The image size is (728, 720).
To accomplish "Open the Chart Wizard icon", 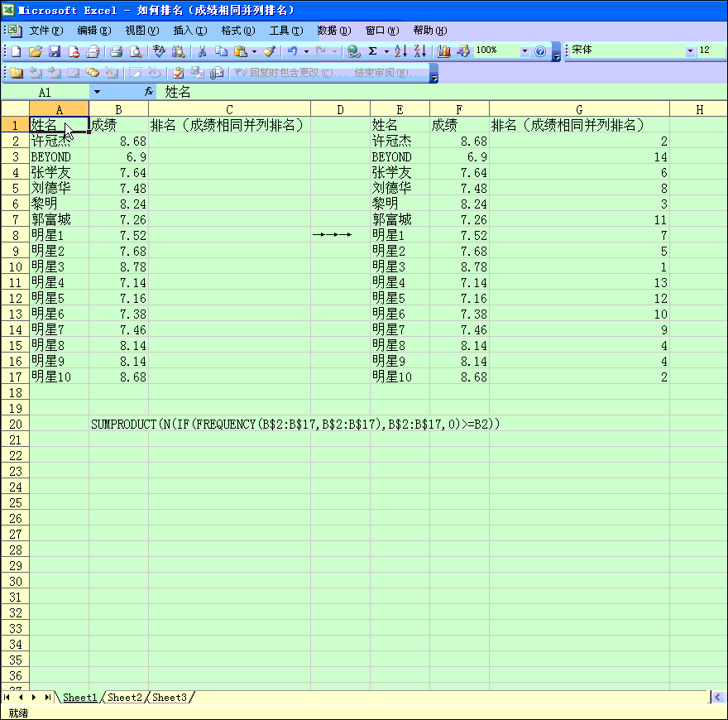I will (x=444, y=51).
